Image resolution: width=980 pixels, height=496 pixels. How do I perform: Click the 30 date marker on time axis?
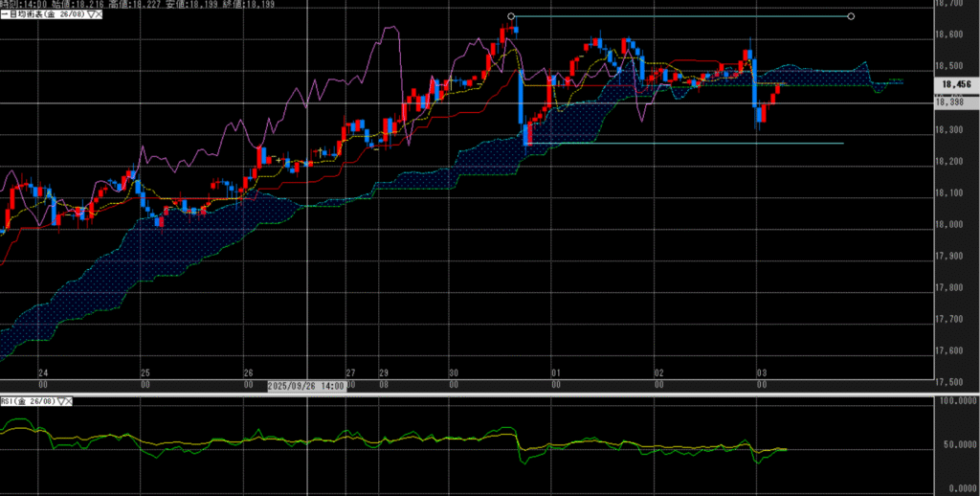[x=453, y=372]
